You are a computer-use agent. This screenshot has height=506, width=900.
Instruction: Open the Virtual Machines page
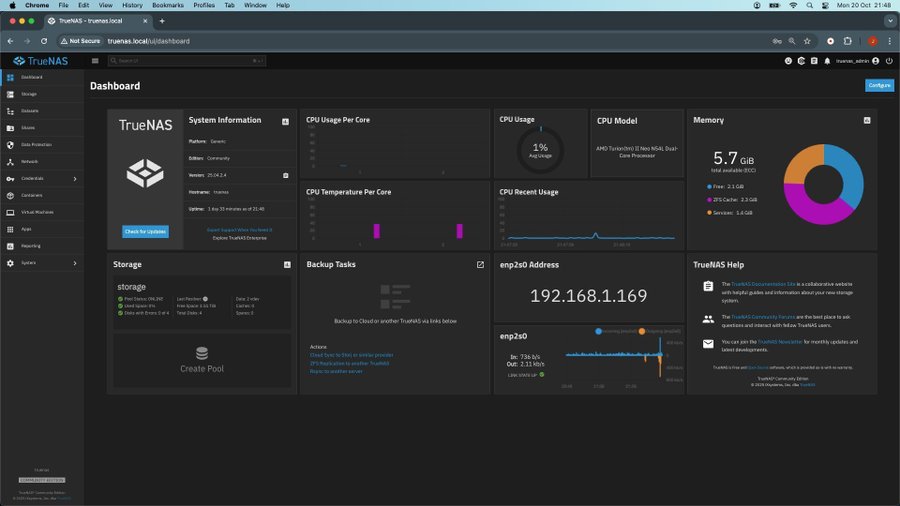[37, 212]
